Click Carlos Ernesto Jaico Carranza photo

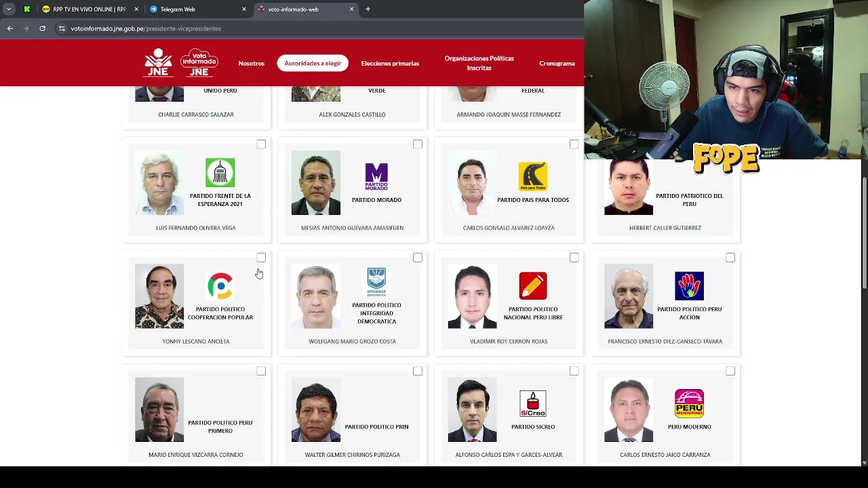(x=629, y=409)
